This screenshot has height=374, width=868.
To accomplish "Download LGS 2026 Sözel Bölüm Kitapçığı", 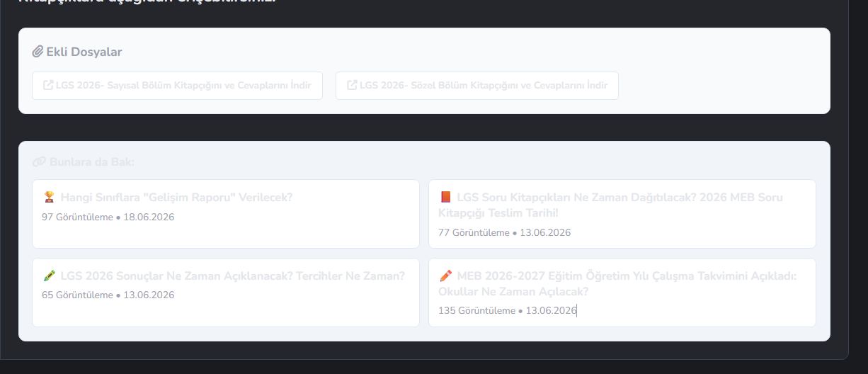I will click(x=477, y=85).
